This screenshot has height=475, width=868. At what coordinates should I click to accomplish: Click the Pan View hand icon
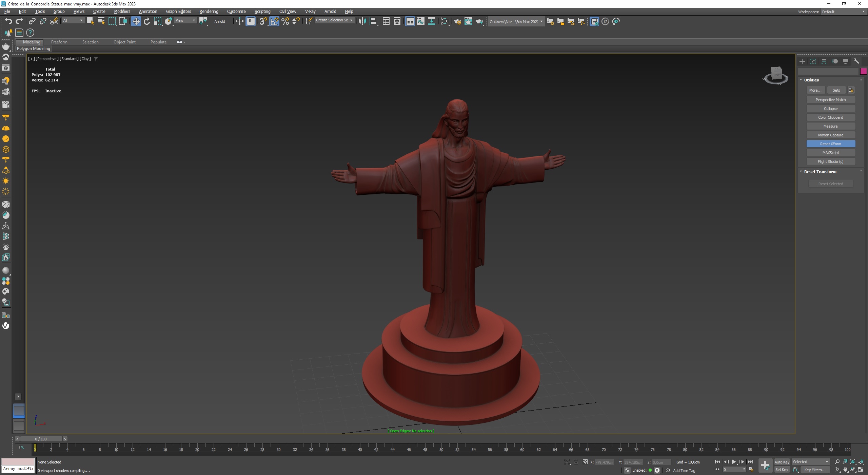click(x=845, y=470)
